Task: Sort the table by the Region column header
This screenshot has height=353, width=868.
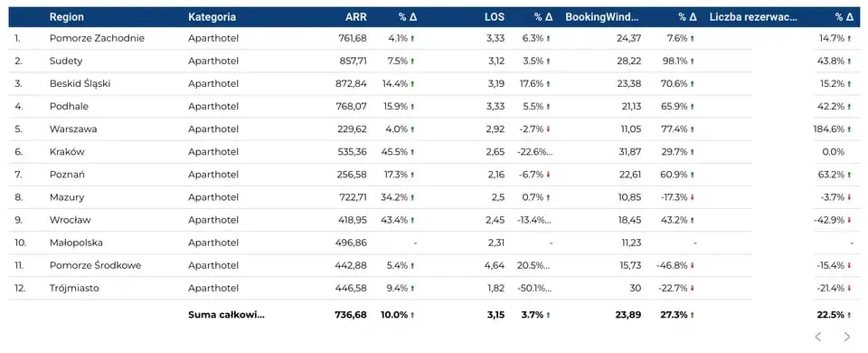Action: point(66,17)
